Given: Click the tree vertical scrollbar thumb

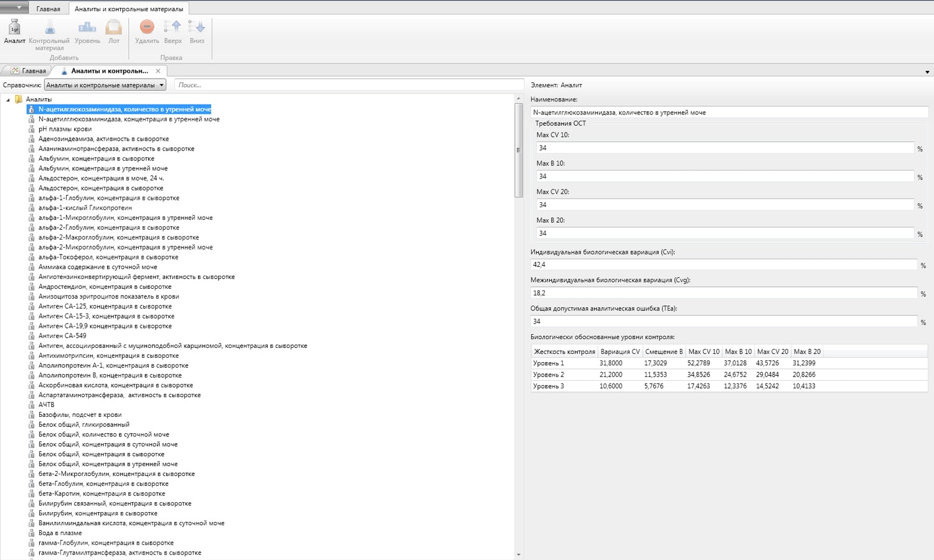Looking at the screenshot, I should (519, 150).
